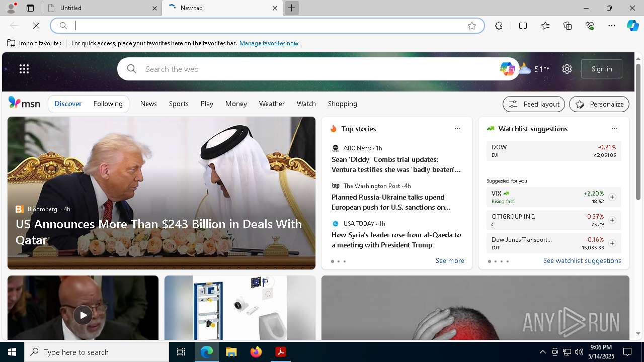Close the Untitled tab
The height and width of the screenshot is (362, 644).
pyautogui.click(x=155, y=8)
